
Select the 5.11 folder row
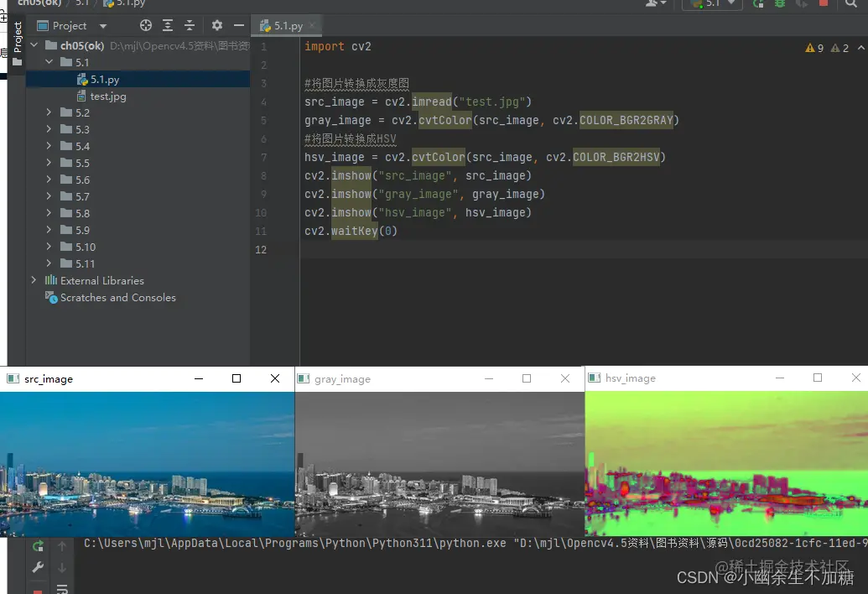click(138, 263)
